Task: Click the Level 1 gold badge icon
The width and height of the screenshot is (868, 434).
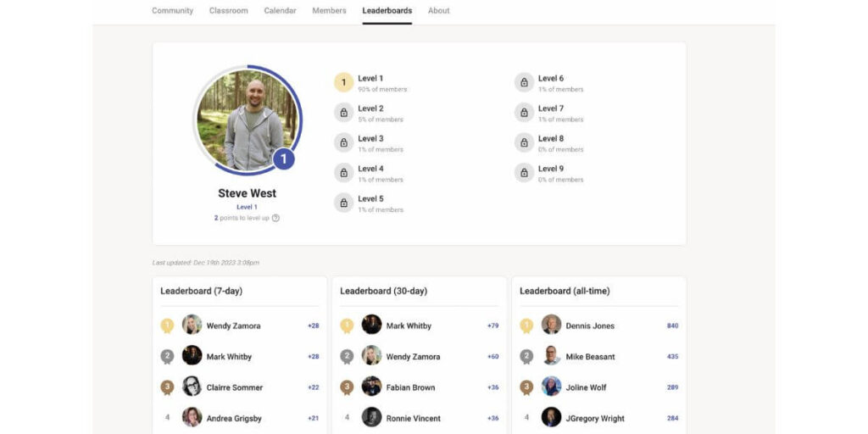Action: coord(344,82)
